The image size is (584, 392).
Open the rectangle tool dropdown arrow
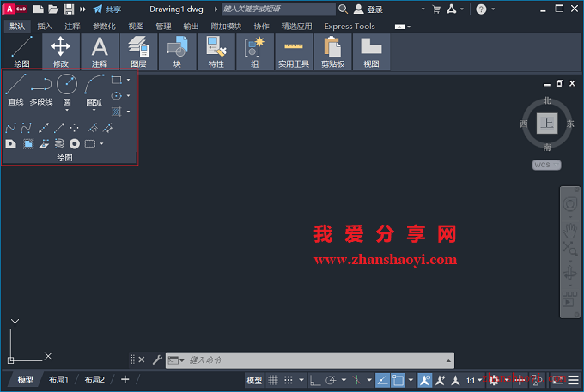click(129, 80)
